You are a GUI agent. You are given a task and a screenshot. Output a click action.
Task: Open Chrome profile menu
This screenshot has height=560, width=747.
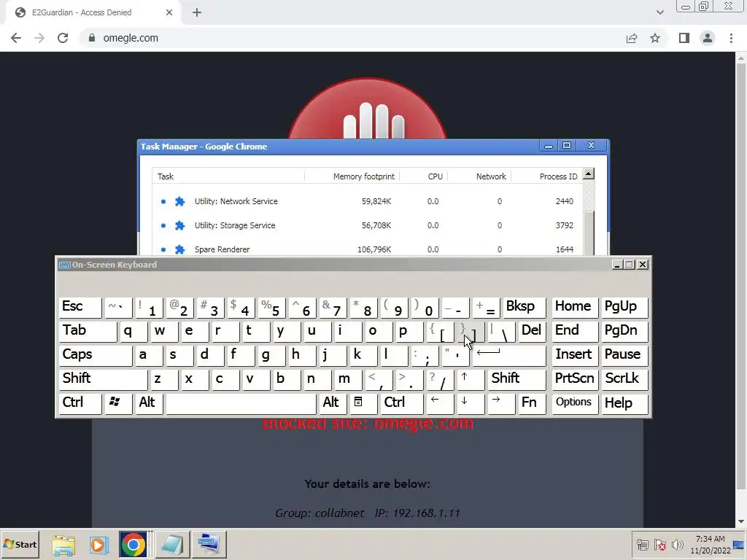click(x=708, y=38)
